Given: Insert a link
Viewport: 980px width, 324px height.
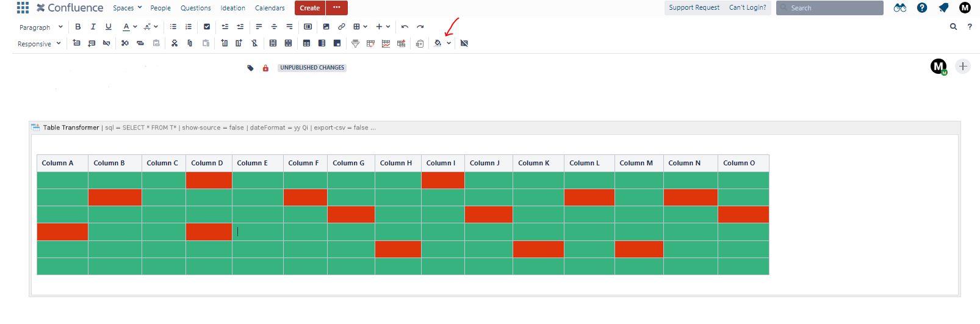Looking at the screenshot, I should [x=342, y=27].
